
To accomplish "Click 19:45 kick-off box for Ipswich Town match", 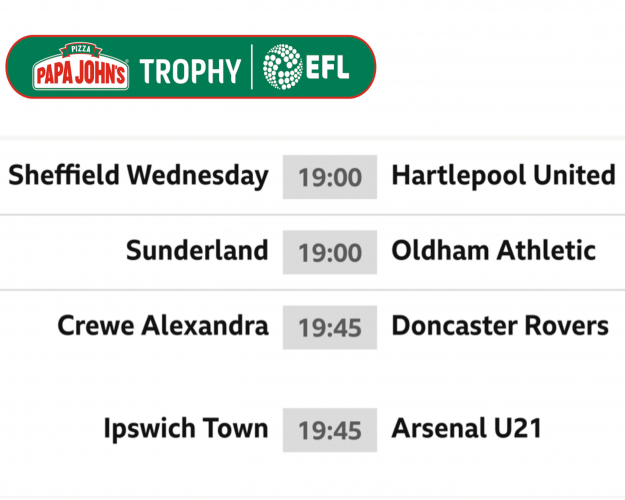I will [330, 430].
